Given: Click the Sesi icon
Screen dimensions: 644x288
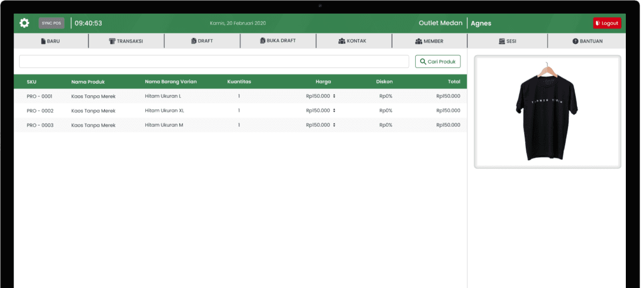Looking at the screenshot, I should (501, 41).
